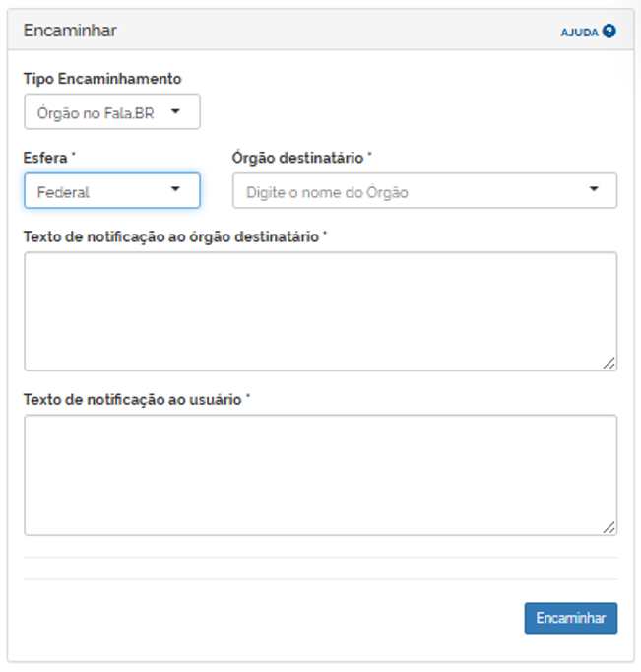Click 'Texto de notificação ao órgão destinatário' label
Image resolution: width=641 pixels, height=672 pixels.
pyautogui.click(x=174, y=236)
